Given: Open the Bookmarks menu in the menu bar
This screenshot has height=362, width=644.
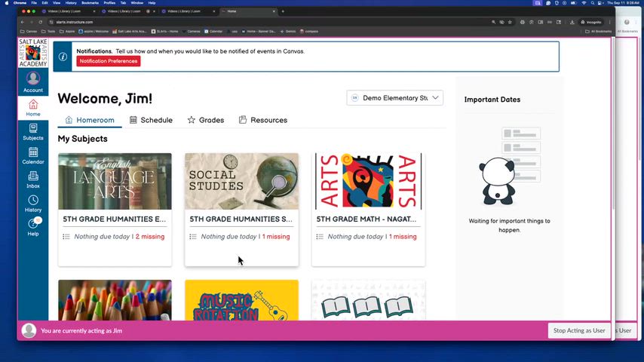Looking at the screenshot, I should coord(90,3).
